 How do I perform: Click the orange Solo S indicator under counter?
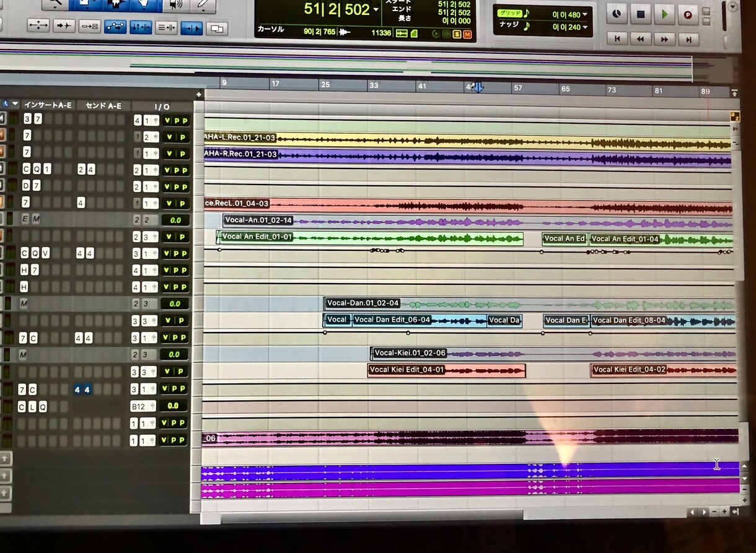[x=457, y=33]
